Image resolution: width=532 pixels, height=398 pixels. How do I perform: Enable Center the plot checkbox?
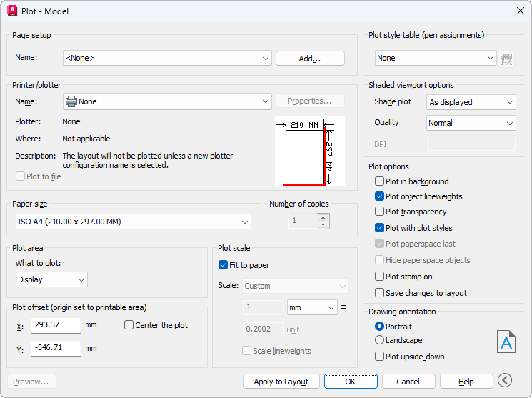coord(129,325)
